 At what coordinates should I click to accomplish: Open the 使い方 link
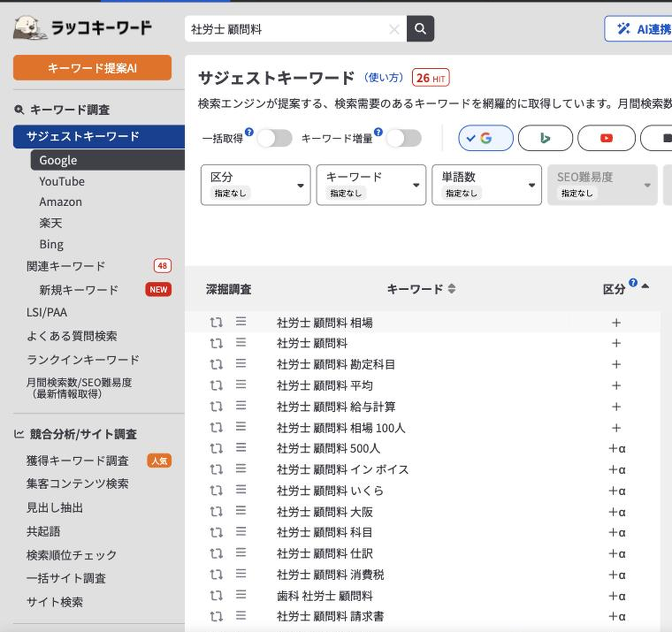click(x=384, y=78)
